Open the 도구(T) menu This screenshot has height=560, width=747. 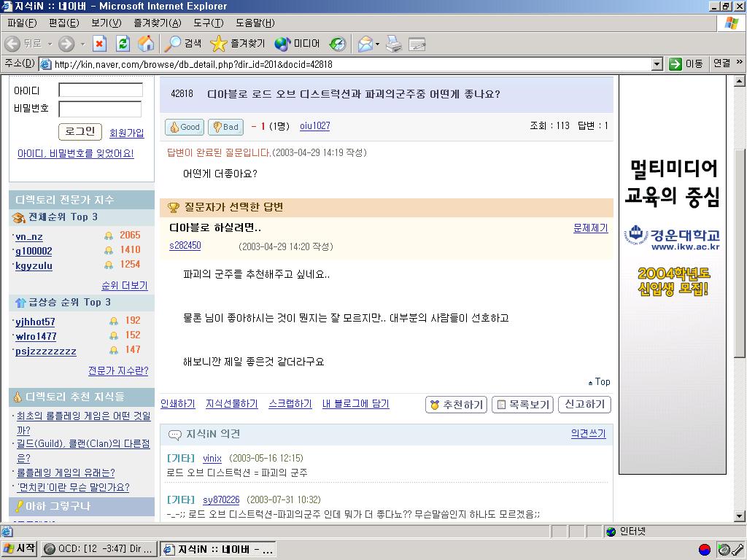click(x=208, y=23)
